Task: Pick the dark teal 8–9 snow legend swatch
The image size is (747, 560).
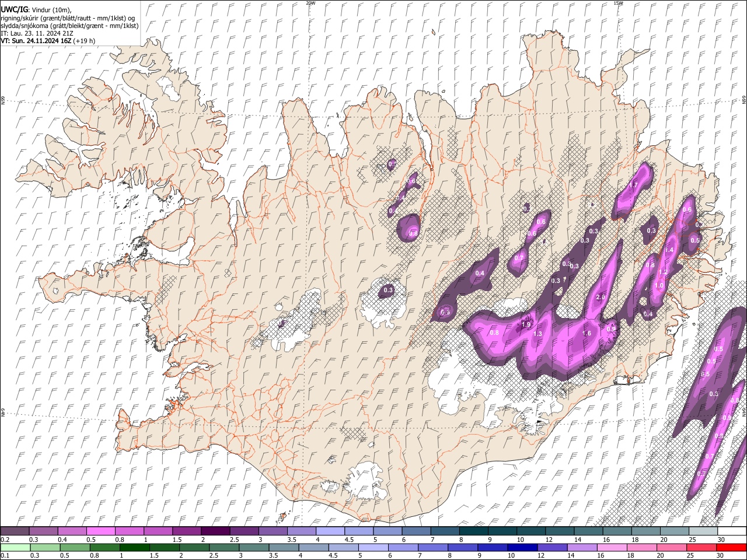Action: (x=473, y=531)
